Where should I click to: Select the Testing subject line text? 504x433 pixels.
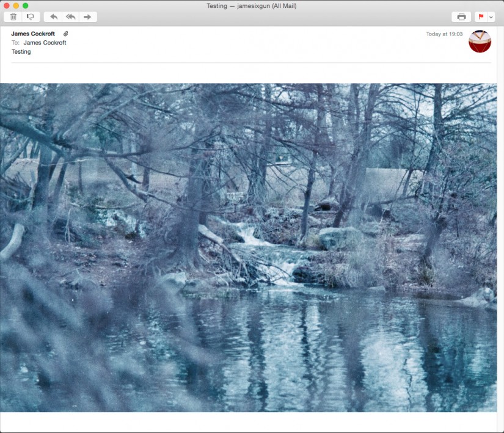click(21, 51)
